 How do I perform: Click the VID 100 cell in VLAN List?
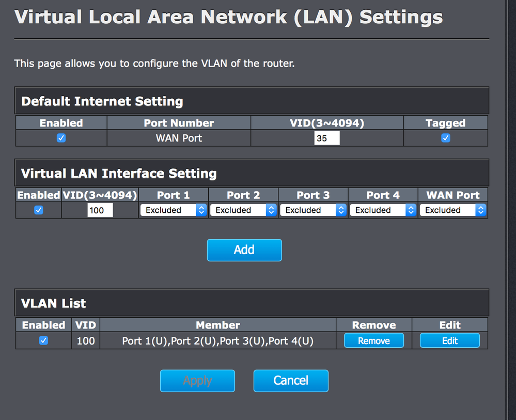click(86, 341)
